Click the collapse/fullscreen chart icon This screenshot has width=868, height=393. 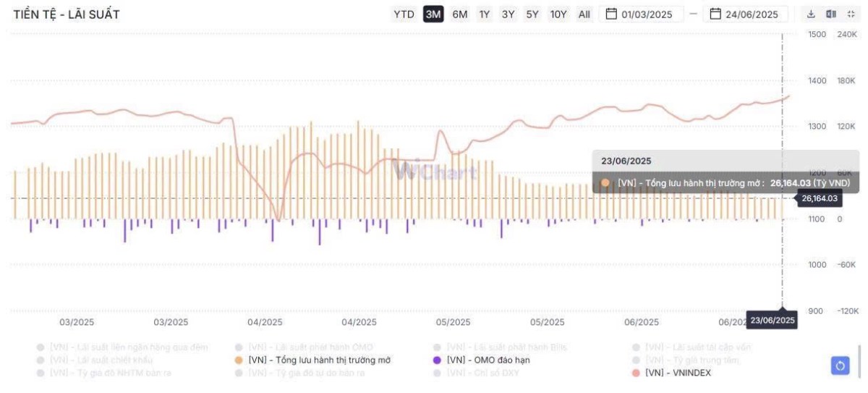tap(851, 14)
